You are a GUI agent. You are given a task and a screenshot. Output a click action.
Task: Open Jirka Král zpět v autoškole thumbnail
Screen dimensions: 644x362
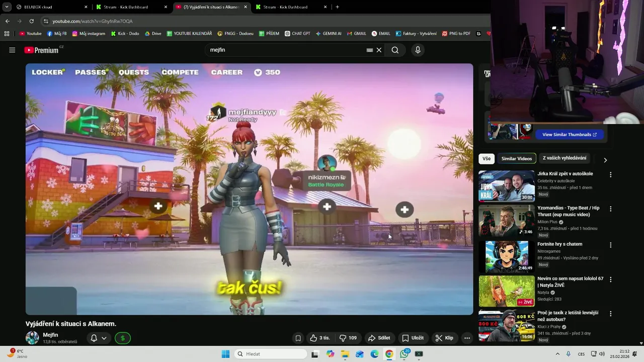pyautogui.click(x=507, y=186)
